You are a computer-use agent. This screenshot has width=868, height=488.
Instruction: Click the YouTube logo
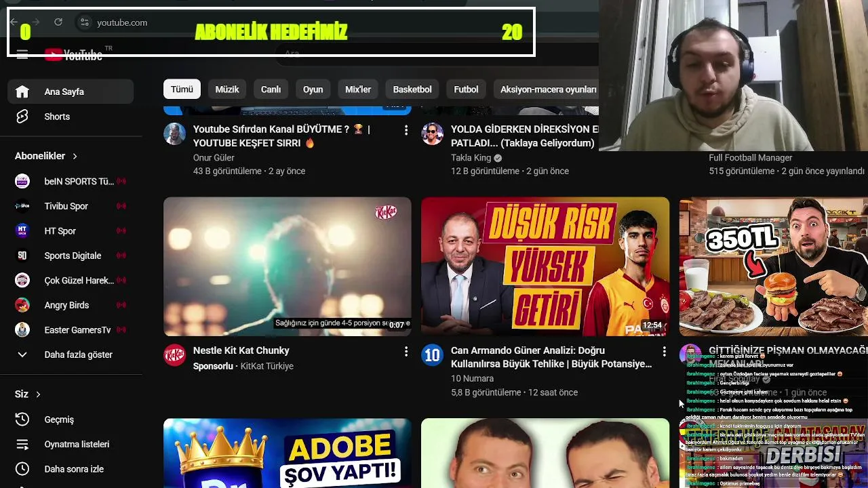(x=73, y=55)
